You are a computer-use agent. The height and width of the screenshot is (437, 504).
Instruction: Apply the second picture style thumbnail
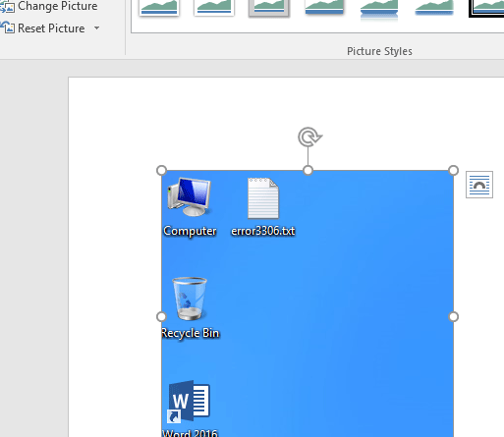tap(214, 7)
